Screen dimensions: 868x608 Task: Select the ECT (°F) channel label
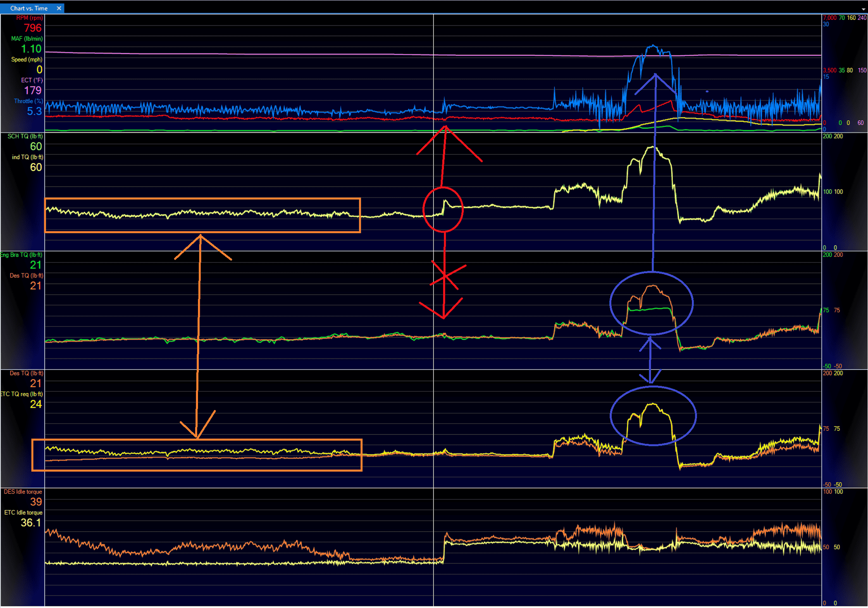point(32,80)
